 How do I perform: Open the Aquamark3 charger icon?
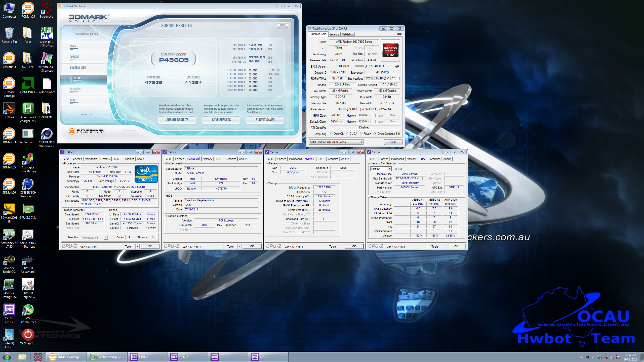(x=28, y=112)
